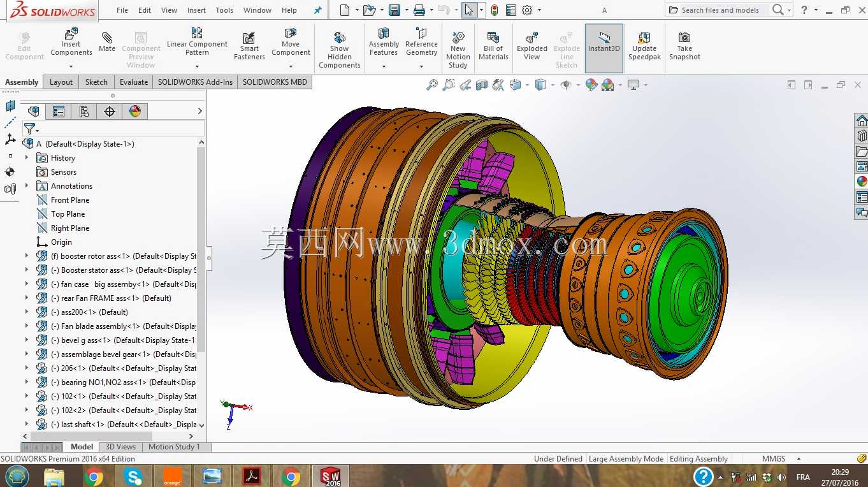Open SolidWorks Options gear
Image resolution: width=868 pixels, height=487 pixels.
527,10
